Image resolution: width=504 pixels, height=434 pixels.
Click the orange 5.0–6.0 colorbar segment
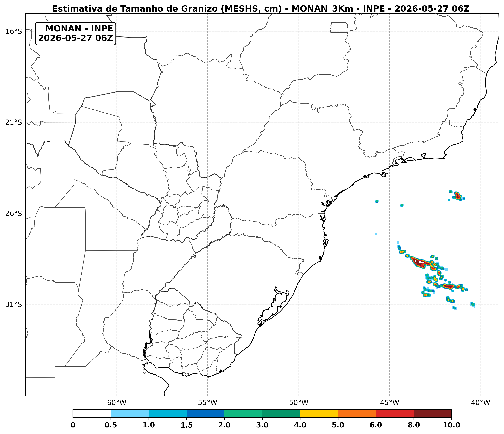[357, 413]
